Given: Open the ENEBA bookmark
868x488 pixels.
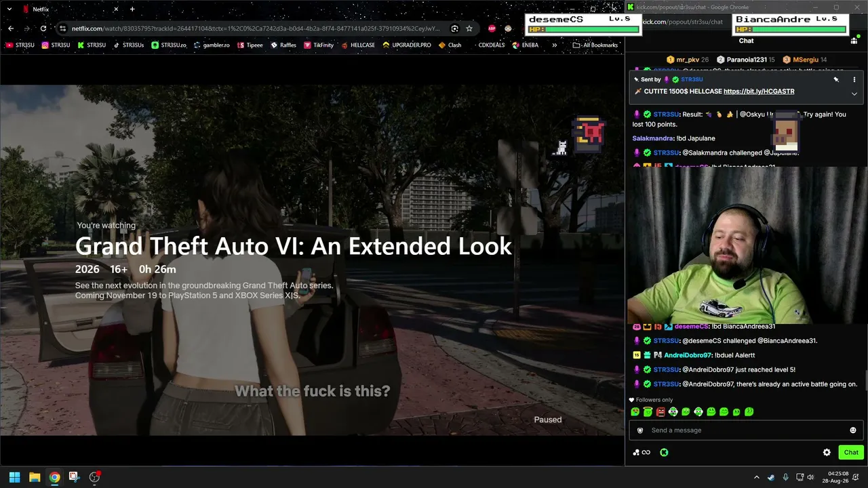Looking at the screenshot, I should coord(526,45).
